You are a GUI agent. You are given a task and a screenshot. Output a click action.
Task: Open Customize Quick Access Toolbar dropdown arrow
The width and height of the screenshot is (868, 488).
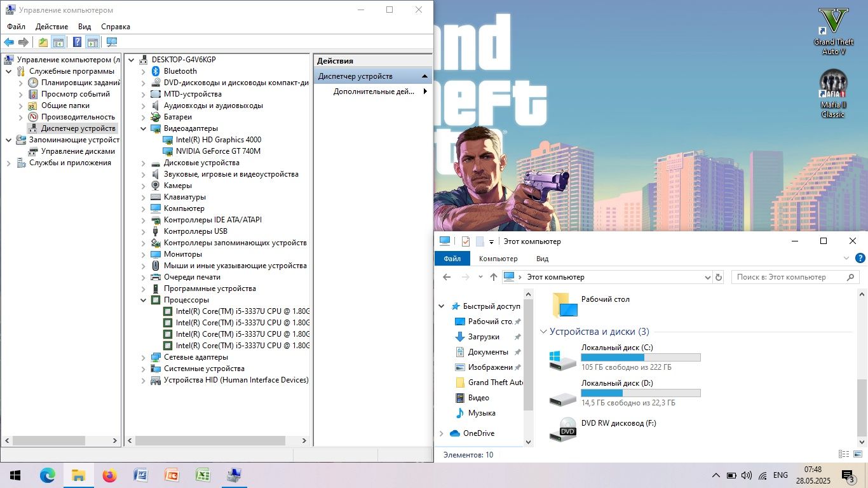point(491,241)
